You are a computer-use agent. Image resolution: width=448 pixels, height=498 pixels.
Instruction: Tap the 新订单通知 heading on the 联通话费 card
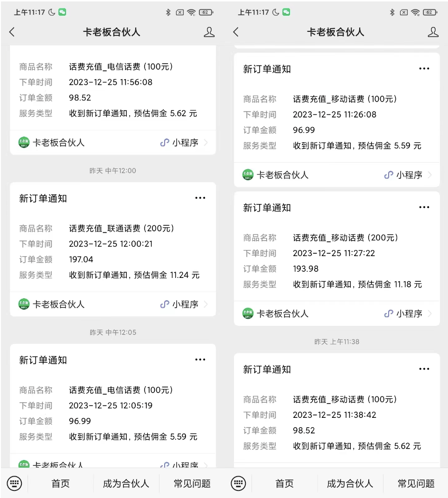tap(43, 199)
